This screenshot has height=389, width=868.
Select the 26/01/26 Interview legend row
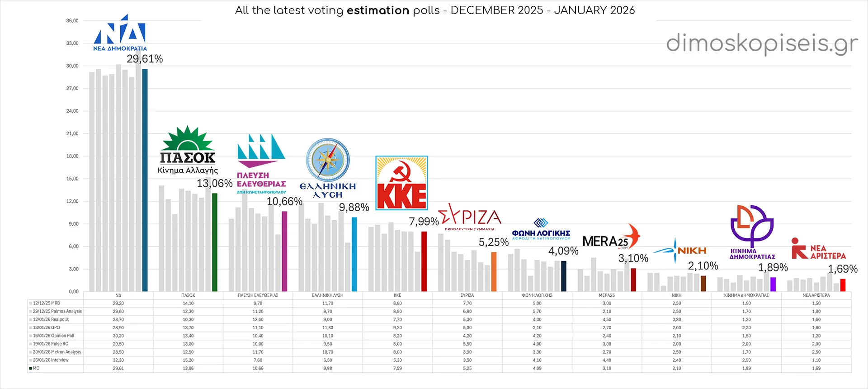tap(51, 360)
